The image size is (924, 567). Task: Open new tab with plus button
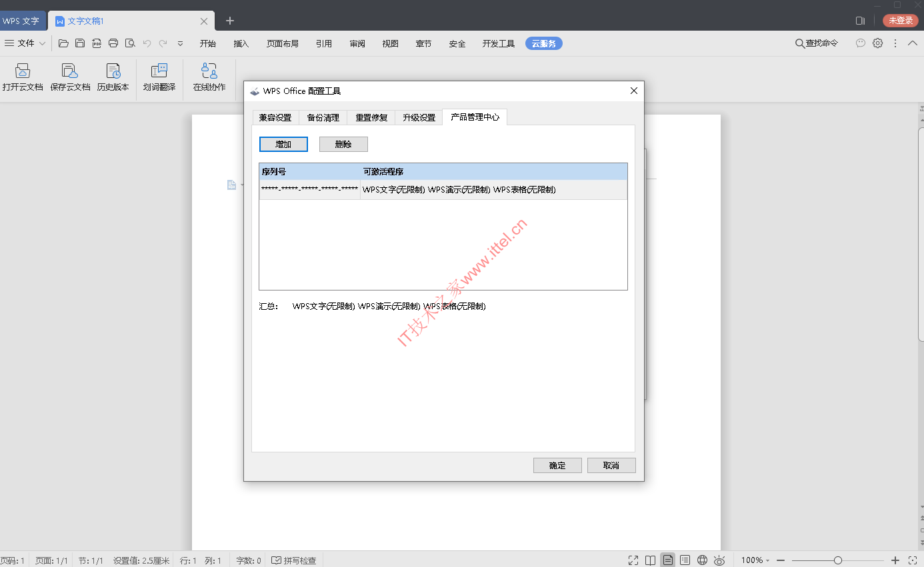pos(230,21)
